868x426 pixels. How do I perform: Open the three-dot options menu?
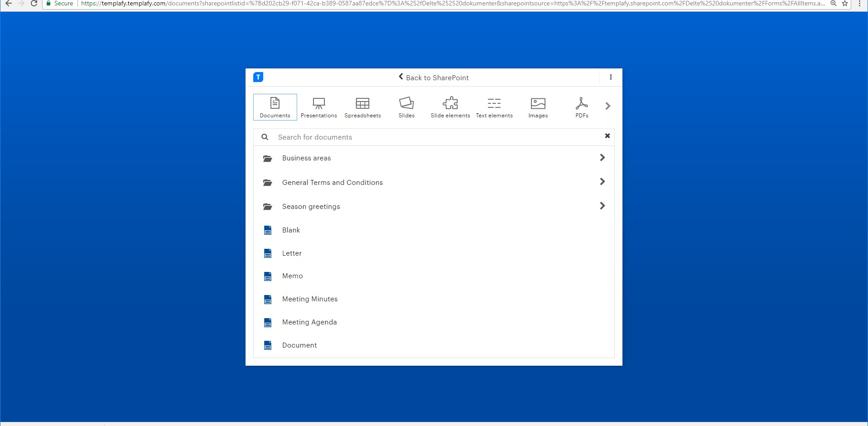tap(611, 77)
